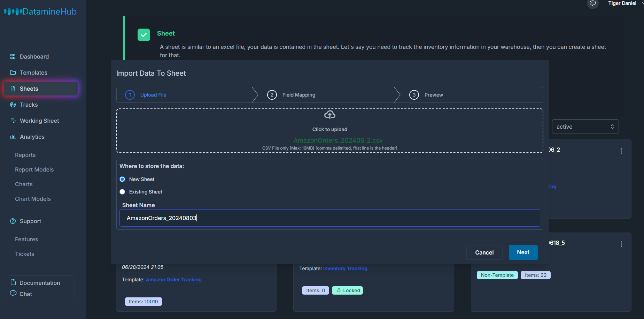
Task: Expand the Tiger Daniel user menu
Action: (x=625, y=3)
